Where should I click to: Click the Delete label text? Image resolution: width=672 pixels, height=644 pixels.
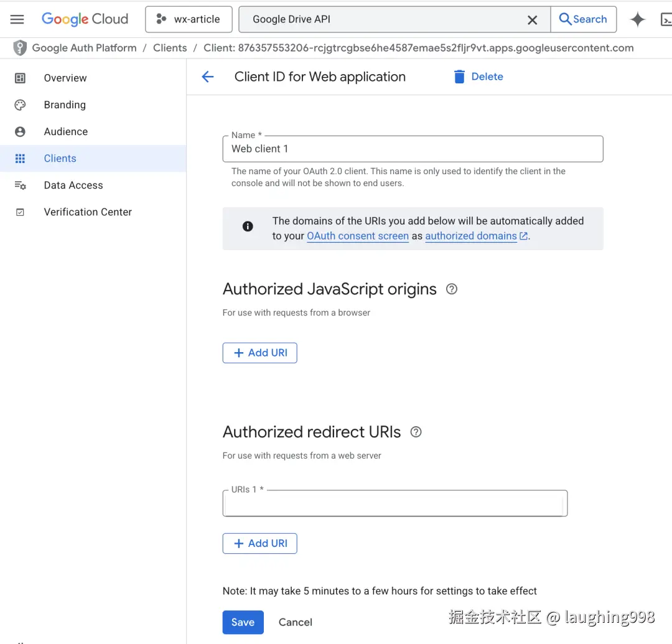point(487,77)
